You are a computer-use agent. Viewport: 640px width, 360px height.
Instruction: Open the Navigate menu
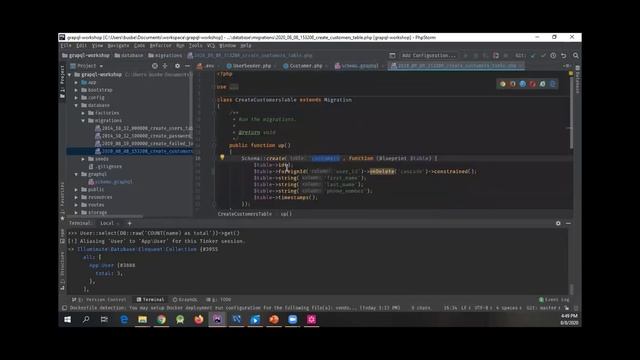click(118, 46)
